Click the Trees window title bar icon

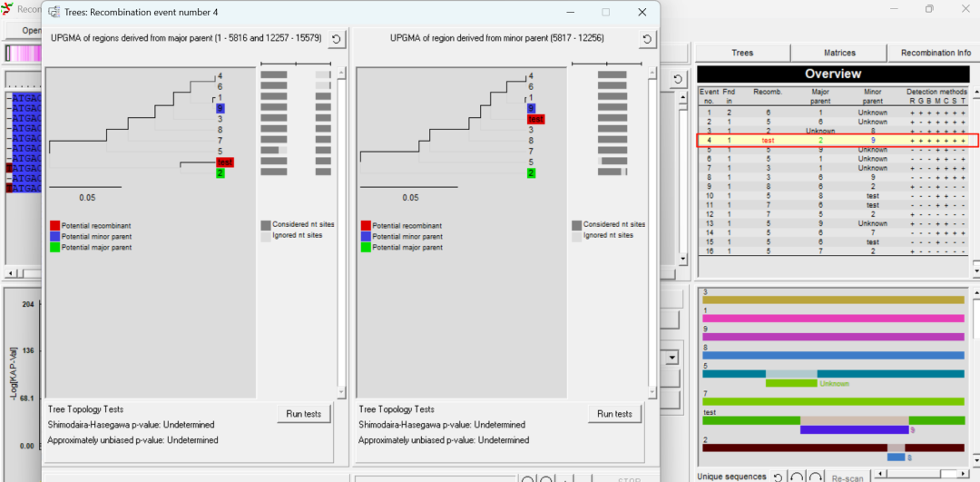(x=54, y=13)
